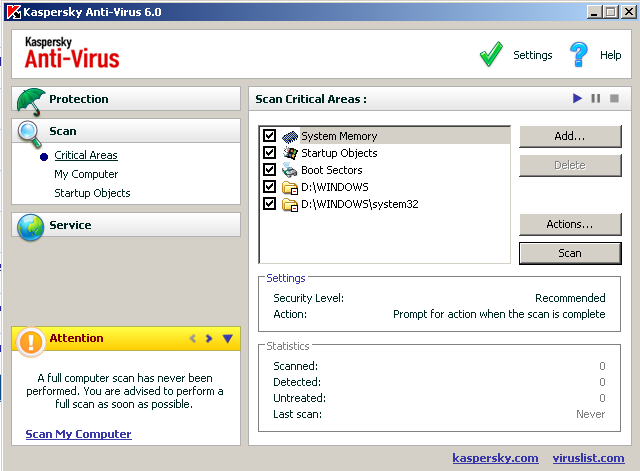Click the D:\WINDOWS\system32 folder icon
Viewport: 640px width, 471px height.
(290, 204)
